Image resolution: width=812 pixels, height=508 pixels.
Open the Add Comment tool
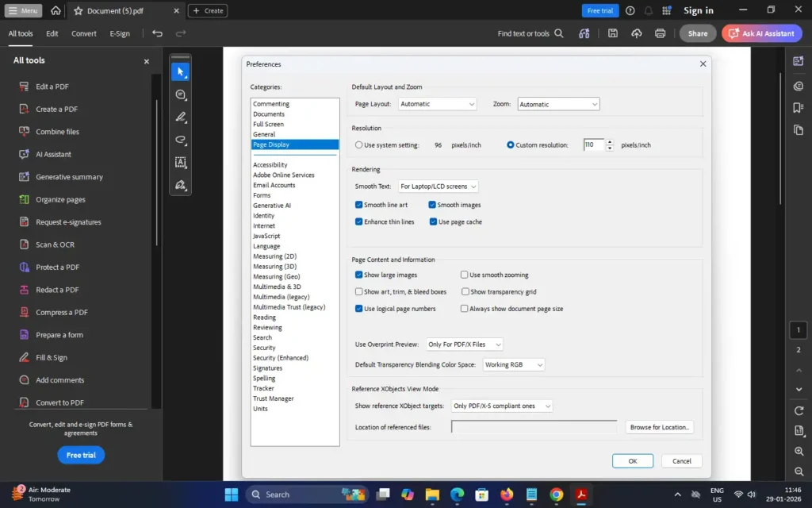click(x=180, y=94)
